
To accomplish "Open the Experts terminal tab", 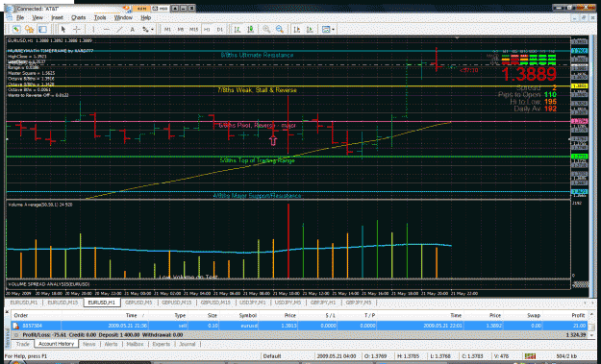I will tap(161, 344).
